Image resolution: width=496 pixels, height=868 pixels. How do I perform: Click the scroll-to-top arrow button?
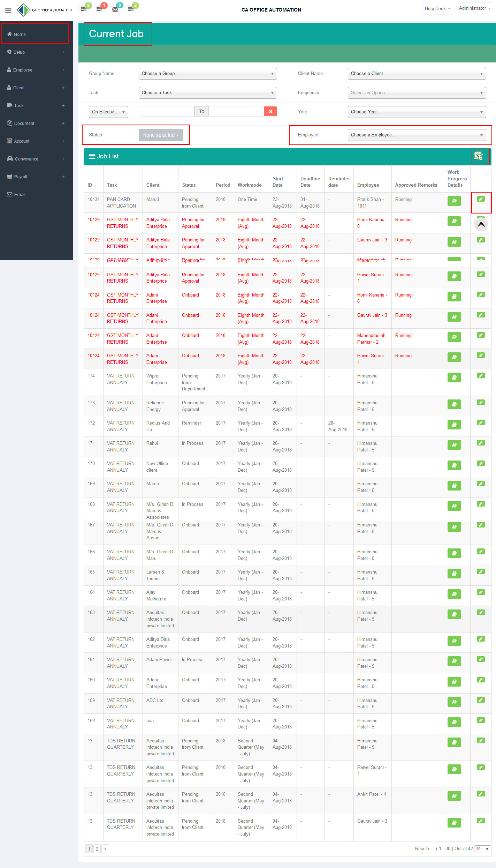(481, 224)
